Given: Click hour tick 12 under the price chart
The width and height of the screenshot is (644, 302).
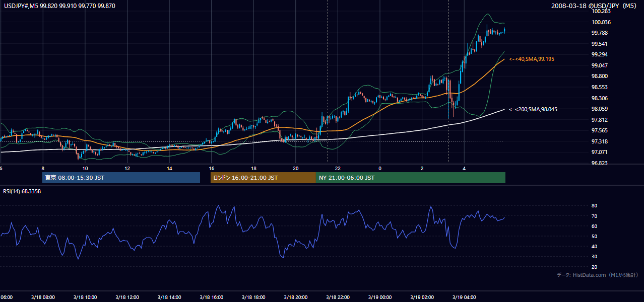Looking at the screenshot, I should (x=127, y=169).
